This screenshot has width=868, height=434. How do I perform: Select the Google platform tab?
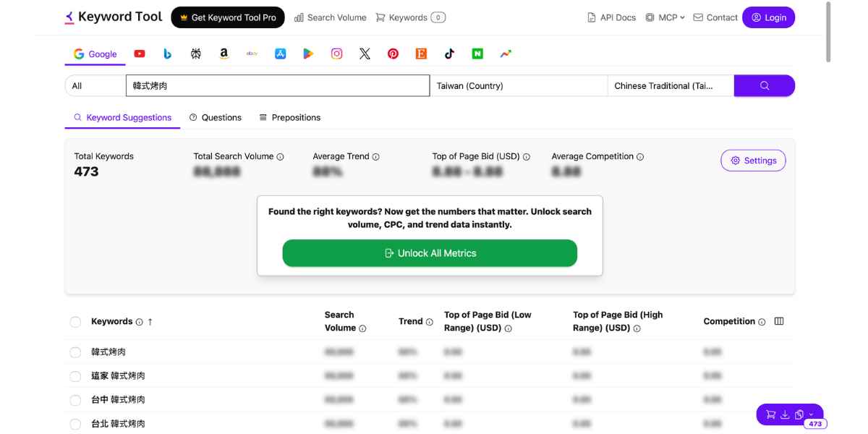95,54
